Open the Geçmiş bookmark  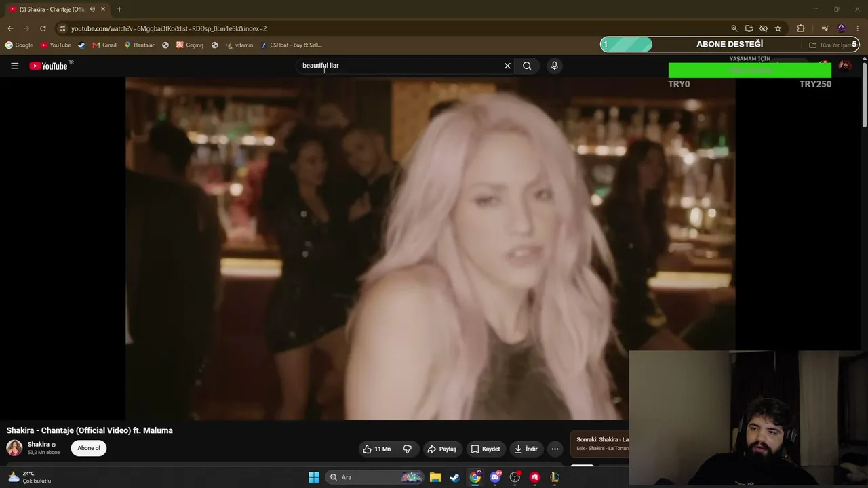[190, 45]
